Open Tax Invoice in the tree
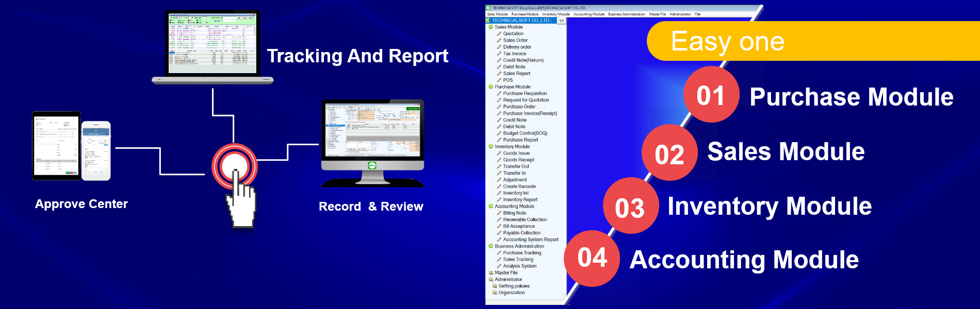Image resolution: width=980 pixels, height=309 pixels. click(515, 54)
